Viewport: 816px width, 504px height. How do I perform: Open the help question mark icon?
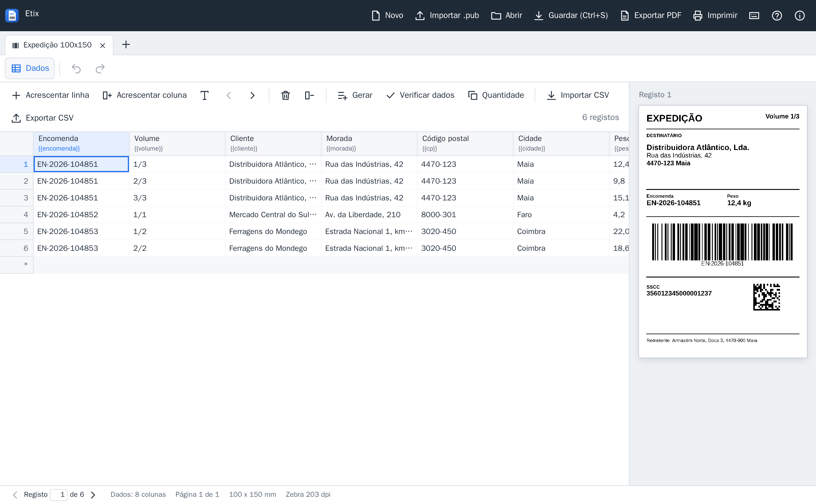[777, 15]
